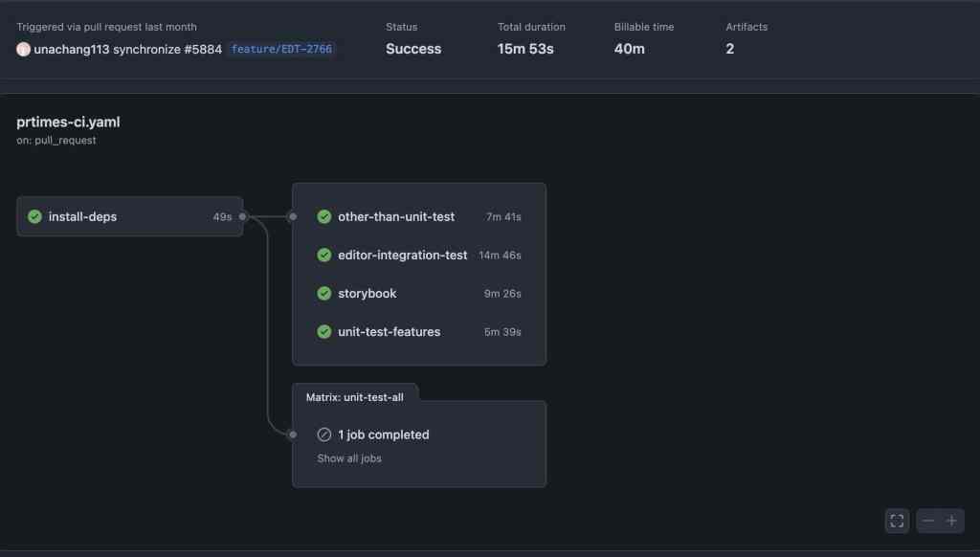The image size is (980, 557).
Task: Click the storybook job success check icon
Action: click(x=324, y=294)
